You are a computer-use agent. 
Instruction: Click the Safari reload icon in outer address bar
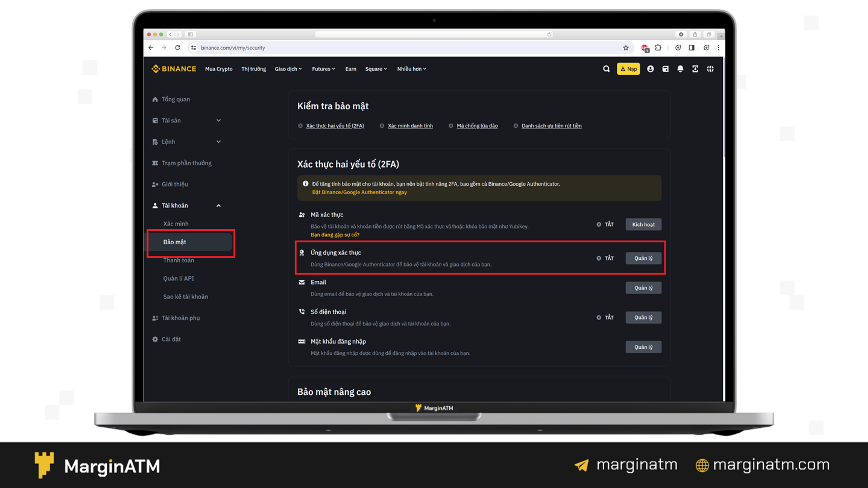(549, 34)
